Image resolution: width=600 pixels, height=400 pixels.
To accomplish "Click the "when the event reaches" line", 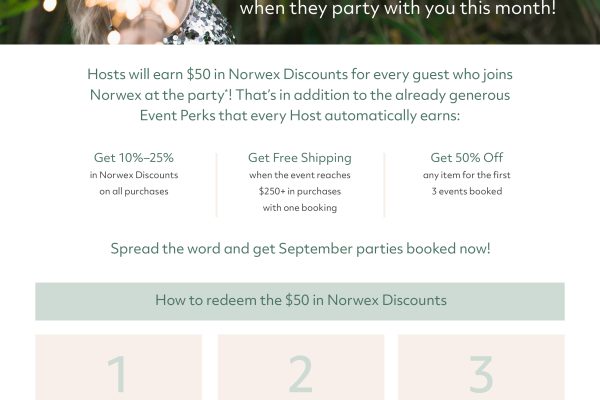I will point(300,175).
